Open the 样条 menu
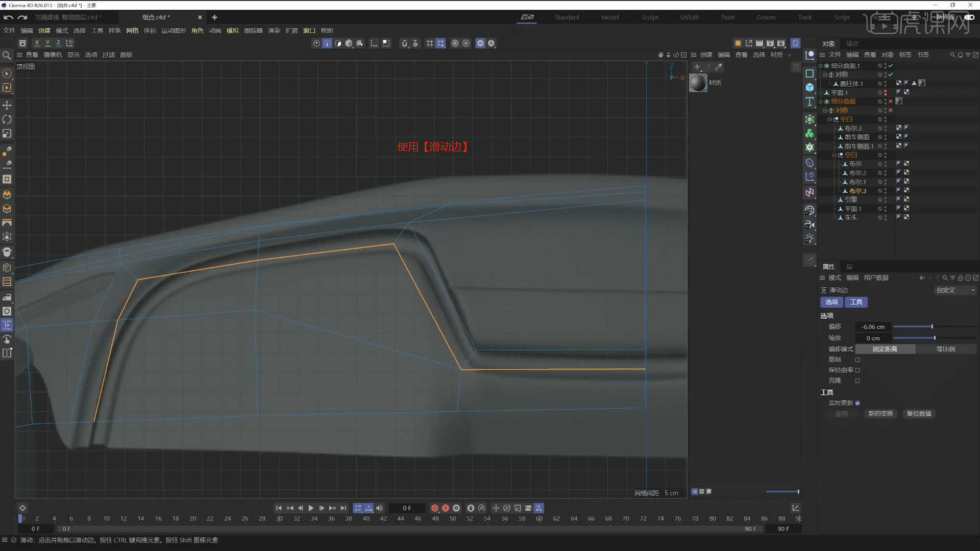Viewport: 980px width, 551px height. tap(115, 31)
